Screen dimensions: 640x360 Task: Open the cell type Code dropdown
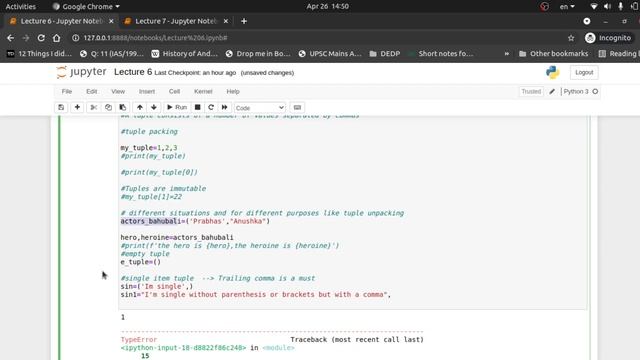(x=260, y=108)
